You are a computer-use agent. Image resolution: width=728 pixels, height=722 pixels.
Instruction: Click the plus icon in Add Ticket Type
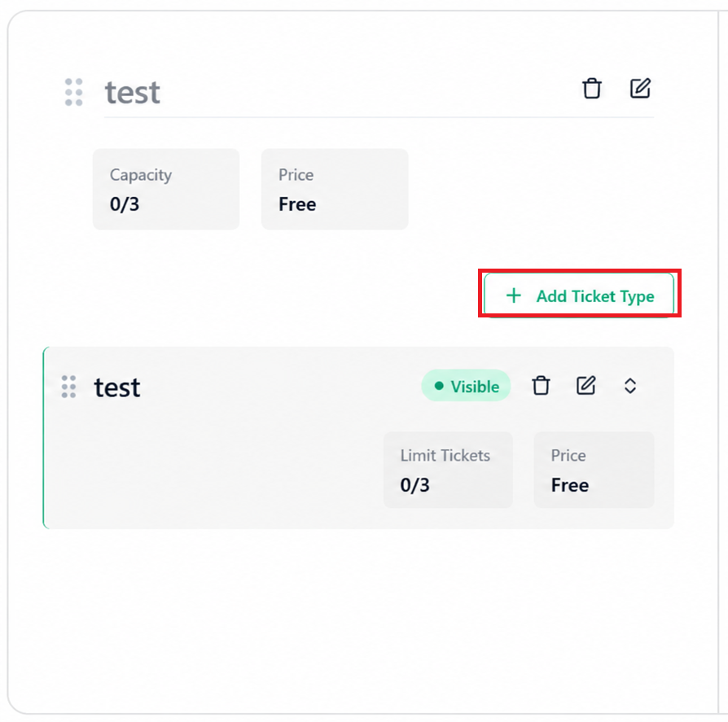pos(514,295)
